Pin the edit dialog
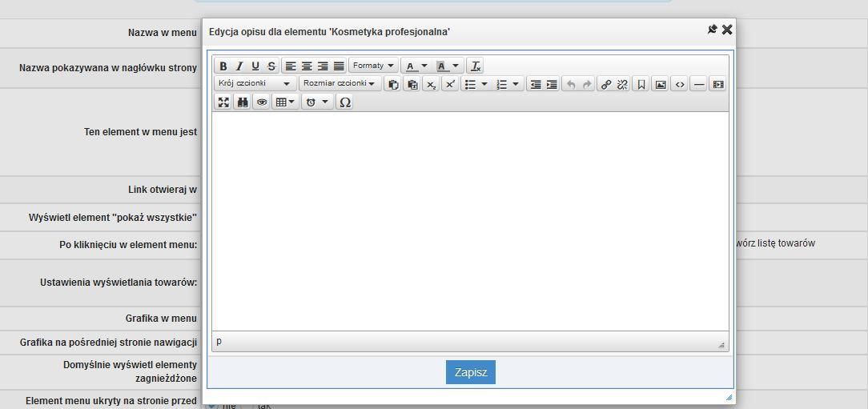 pyautogui.click(x=713, y=30)
